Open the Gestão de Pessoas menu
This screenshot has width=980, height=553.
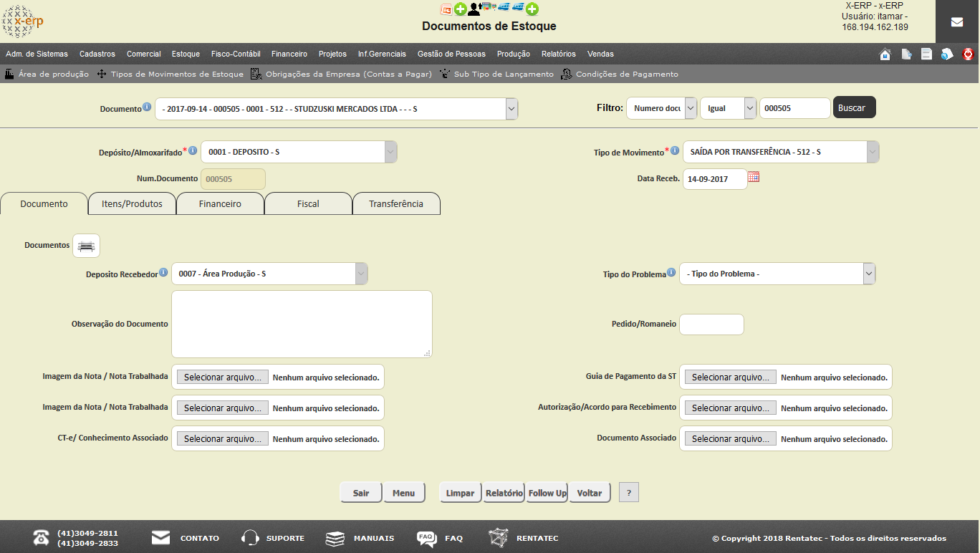click(x=451, y=54)
